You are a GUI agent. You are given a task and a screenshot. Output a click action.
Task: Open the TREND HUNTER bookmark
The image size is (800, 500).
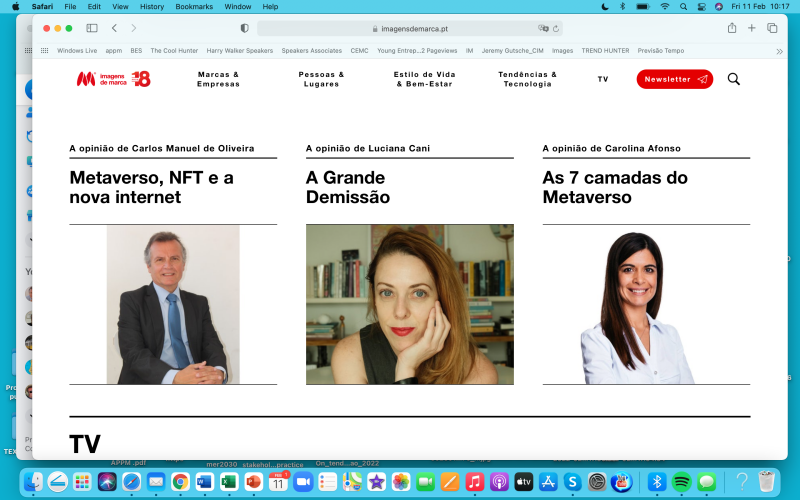click(605, 51)
